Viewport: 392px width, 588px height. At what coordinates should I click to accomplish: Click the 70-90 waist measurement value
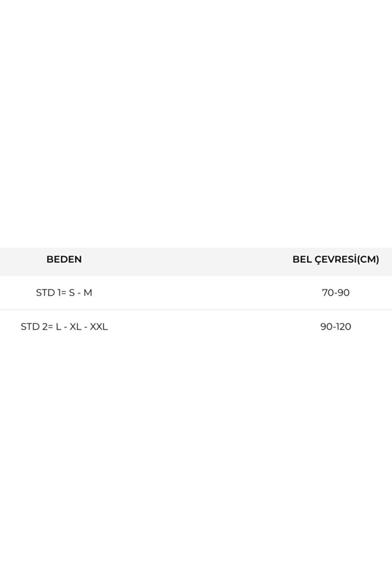336,293
